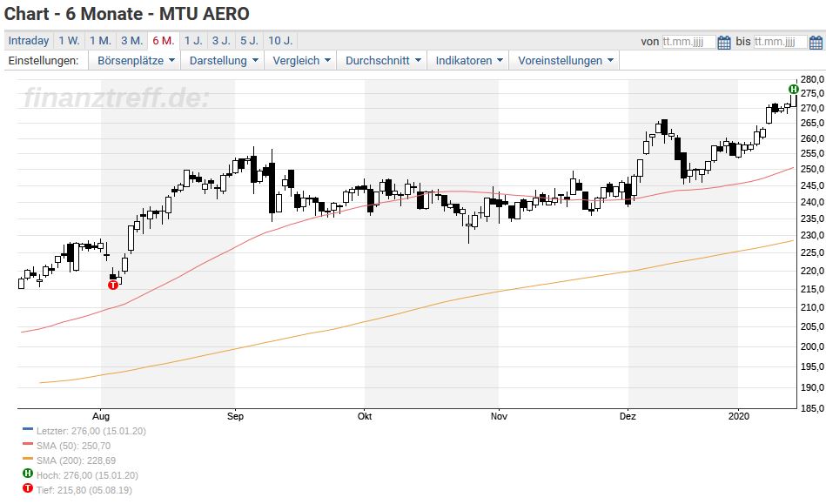The image size is (826, 504).
Task: Select the 6 M. time range tab
Action: click(164, 41)
